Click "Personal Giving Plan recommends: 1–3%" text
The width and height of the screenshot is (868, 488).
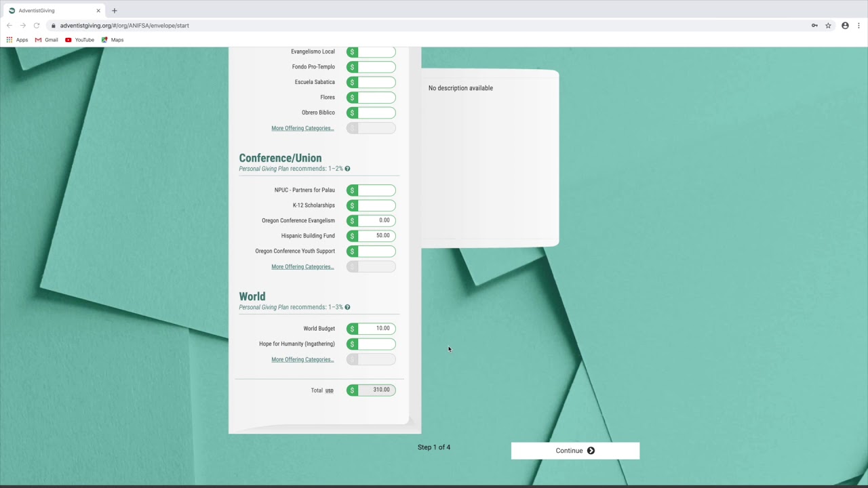[x=291, y=307]
